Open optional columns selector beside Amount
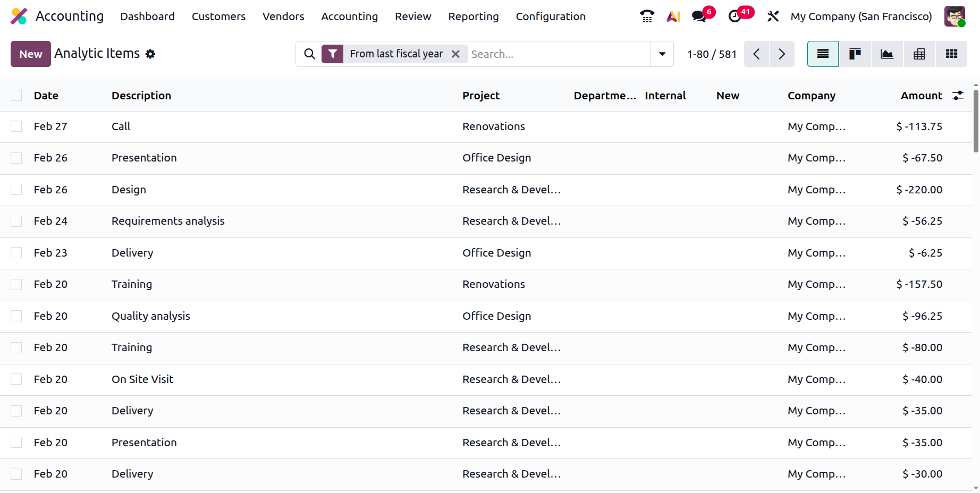 [x=958, y=96]
